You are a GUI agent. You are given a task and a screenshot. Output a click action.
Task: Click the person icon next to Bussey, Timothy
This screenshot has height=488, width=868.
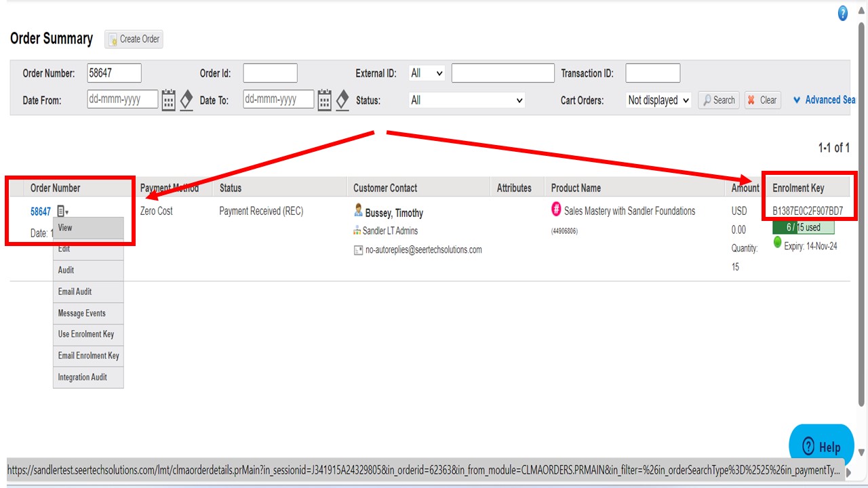click(358, 210)
